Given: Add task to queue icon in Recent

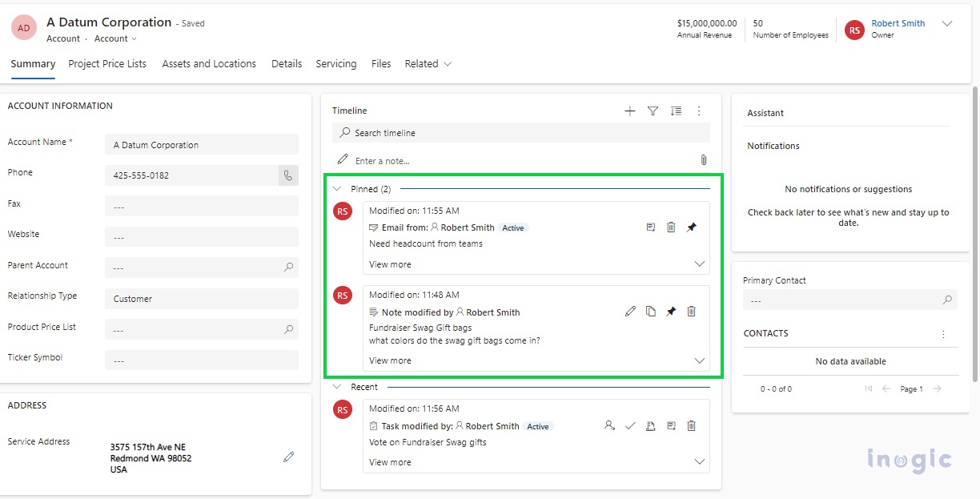Looking at the screenshot, I should coord(651,426).
